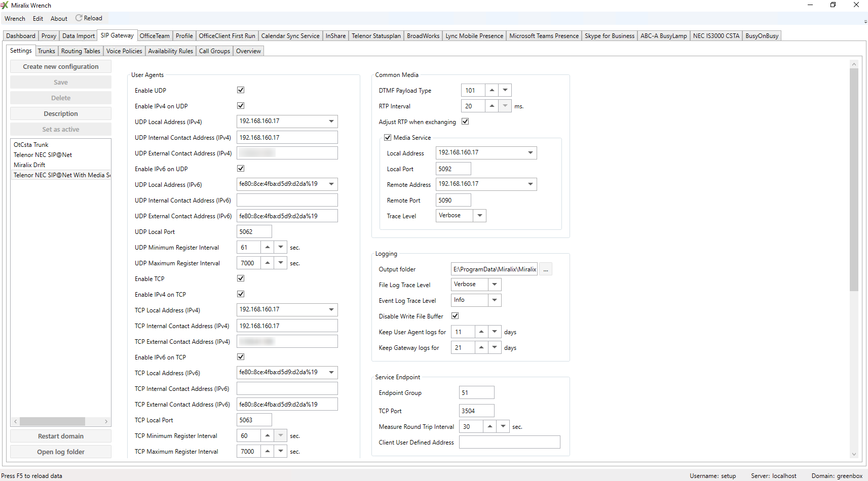Screen dimensions: 868x481
Task: Click the Endpoint Group input field
Action: coord(477,393)
